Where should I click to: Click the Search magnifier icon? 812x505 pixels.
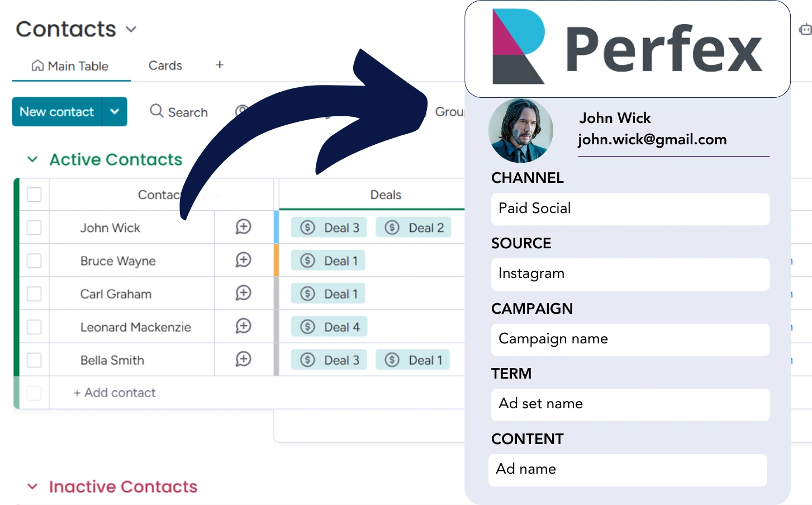[156, 111]
